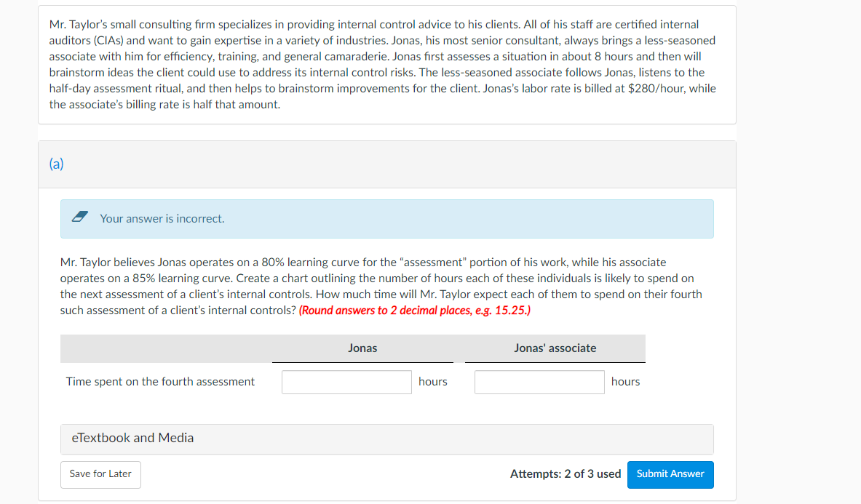Click the Attempts: 2 of 3 used text
861x504 pixels.
[566, 473]
